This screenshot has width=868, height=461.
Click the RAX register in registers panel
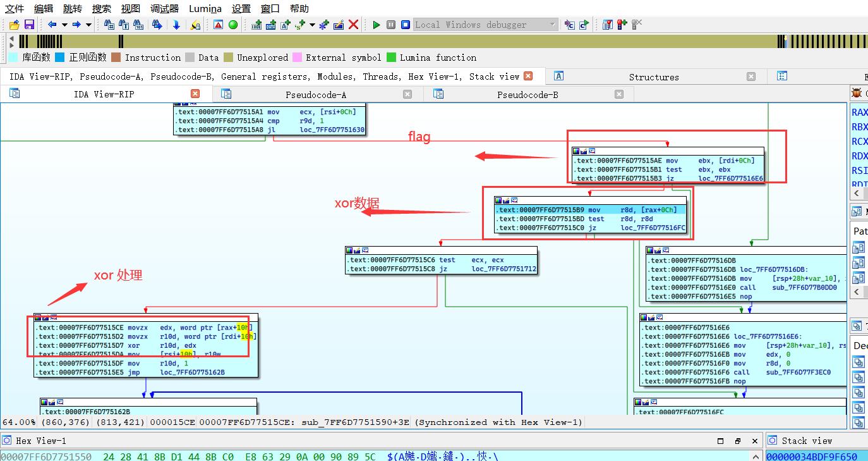coord(860,112)
